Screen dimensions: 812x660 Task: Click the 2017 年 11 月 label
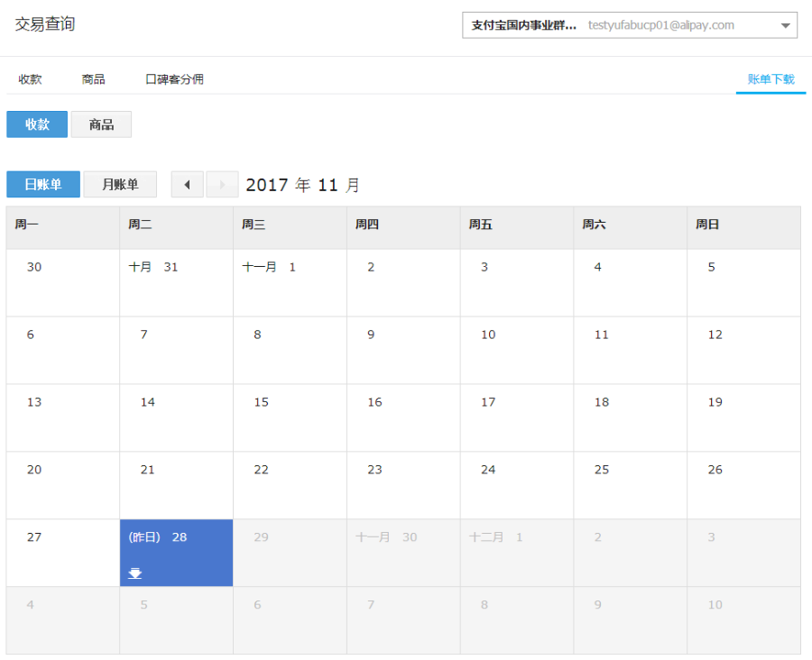(303, 185)
